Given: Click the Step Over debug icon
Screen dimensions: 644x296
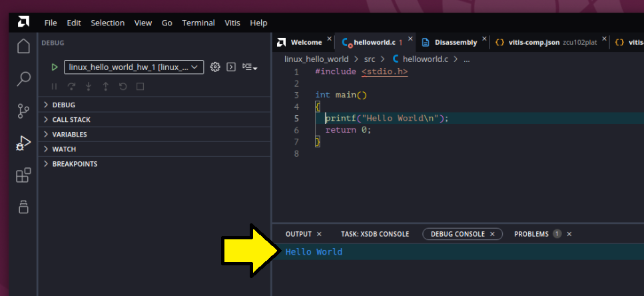Looking at the screenshot, I should [71, 87].
